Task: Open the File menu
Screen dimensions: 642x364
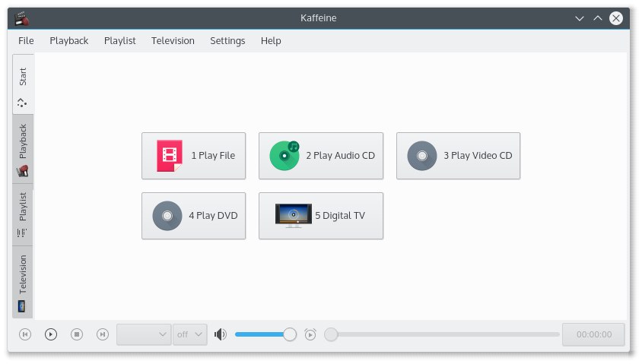Action: [26, 41]
